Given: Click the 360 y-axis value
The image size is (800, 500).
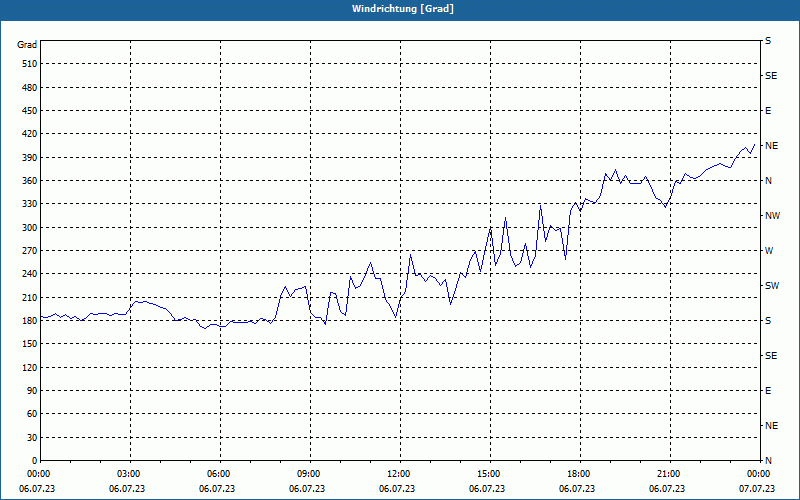Looking at the screenshot, I should coord(30,181).
